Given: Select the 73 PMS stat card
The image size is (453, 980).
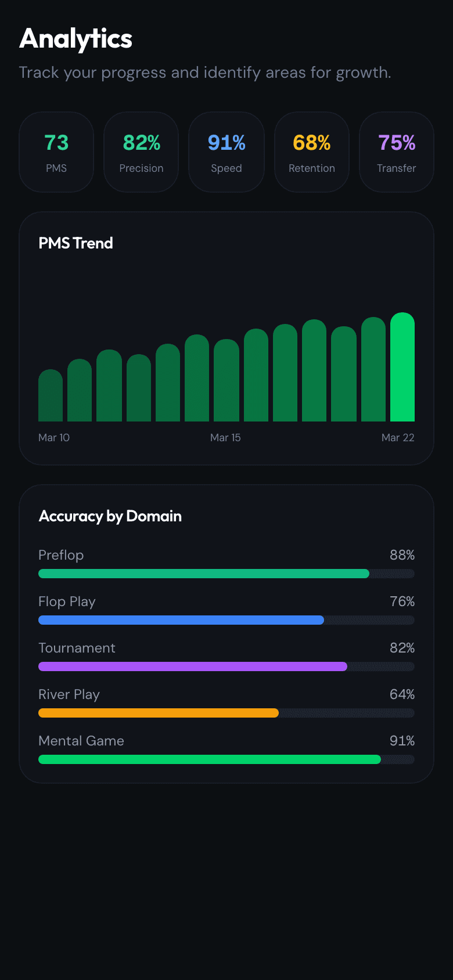Looking at the screenshot, I should click(x=56, y=152).
